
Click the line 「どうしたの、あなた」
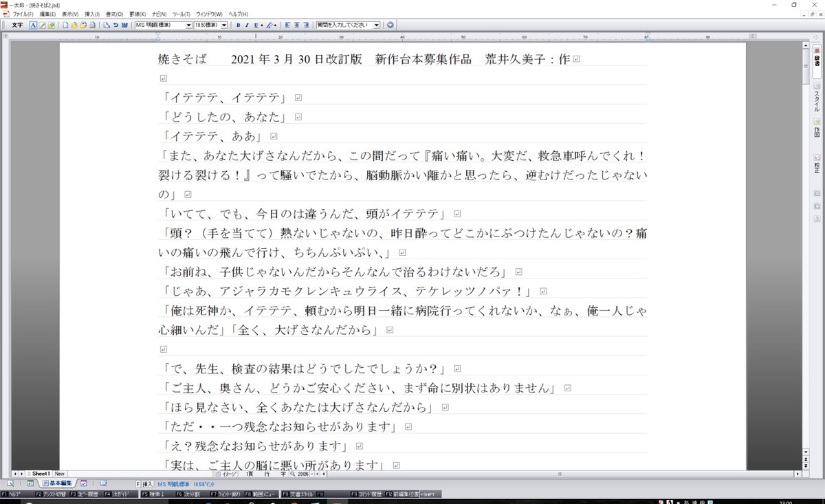click(224, 117)
